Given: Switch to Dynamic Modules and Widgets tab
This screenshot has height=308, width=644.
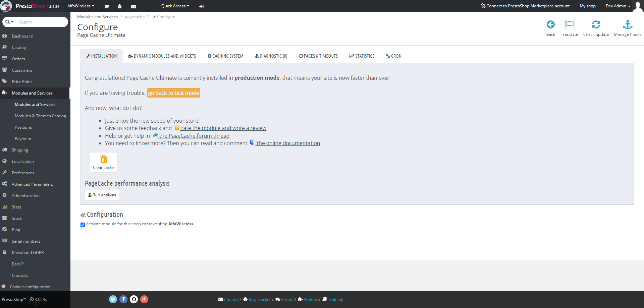Looking at the screenshot, I should point(162,56).
